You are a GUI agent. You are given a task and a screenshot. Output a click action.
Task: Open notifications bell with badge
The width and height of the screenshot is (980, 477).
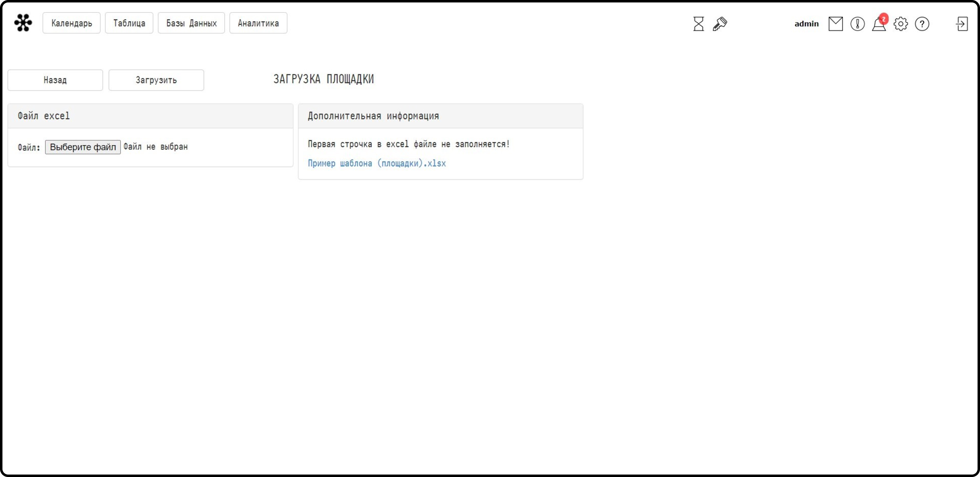(880, 23)
